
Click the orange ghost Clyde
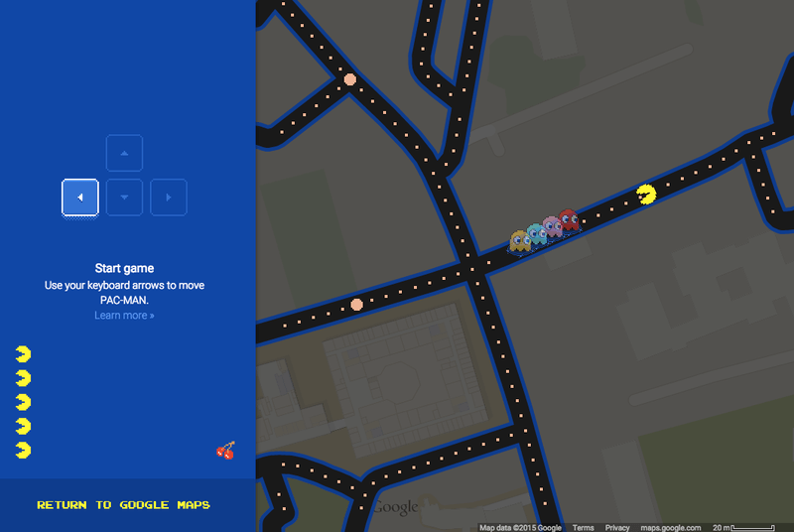click(x=520, y=240)
